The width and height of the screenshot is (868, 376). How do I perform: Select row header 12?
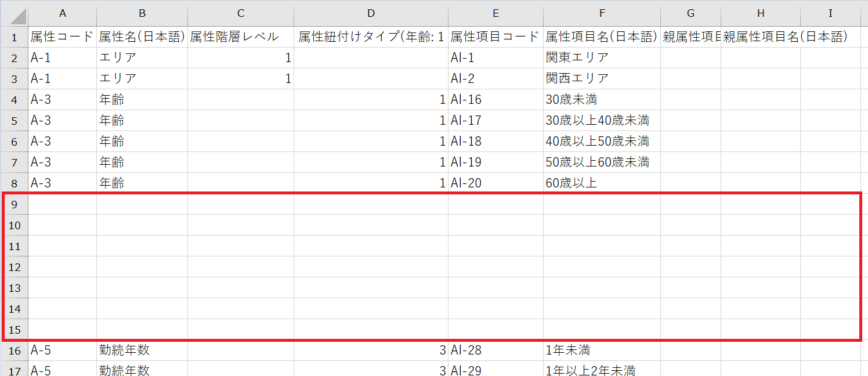(15, 267)
